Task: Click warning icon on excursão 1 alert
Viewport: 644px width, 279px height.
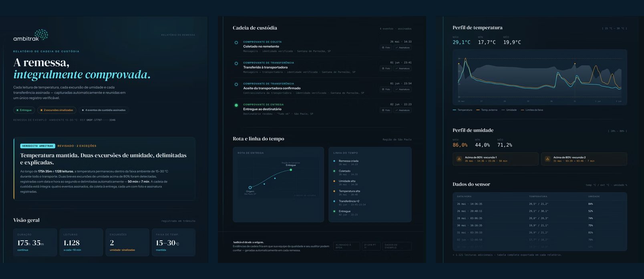Action: click(459, 159)
